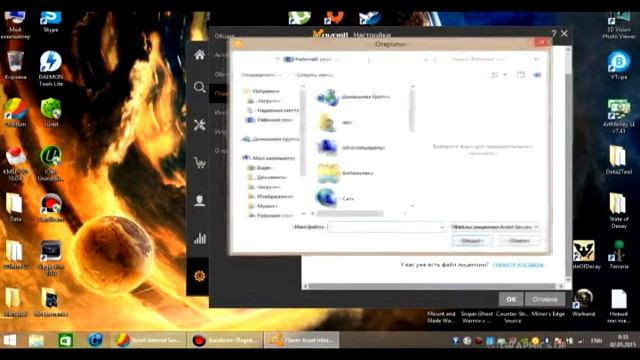
Task: Click the navigation tree vertical scrollbar
Action: pyautogui.click(x=303, y=133)
